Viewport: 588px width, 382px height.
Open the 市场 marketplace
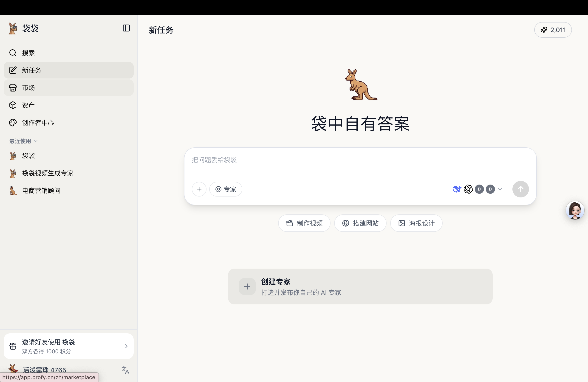point(68,88)
